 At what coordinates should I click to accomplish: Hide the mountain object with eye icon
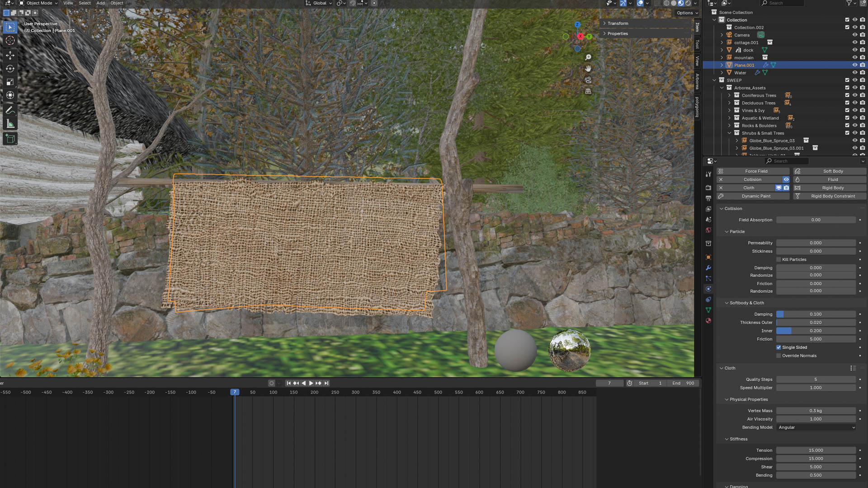(854, 58)
